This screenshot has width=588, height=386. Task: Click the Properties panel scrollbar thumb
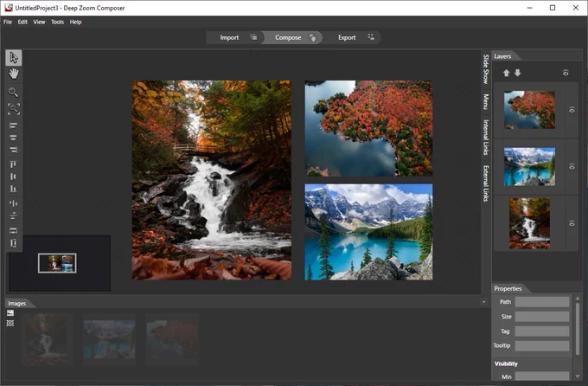[x=578, y=329]
